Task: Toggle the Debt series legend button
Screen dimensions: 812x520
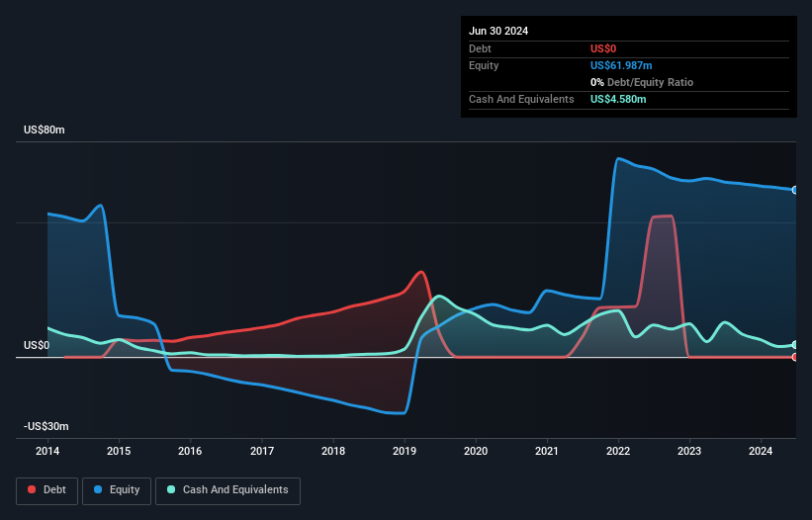Action: pyautogui.click(x=47, y=490)
